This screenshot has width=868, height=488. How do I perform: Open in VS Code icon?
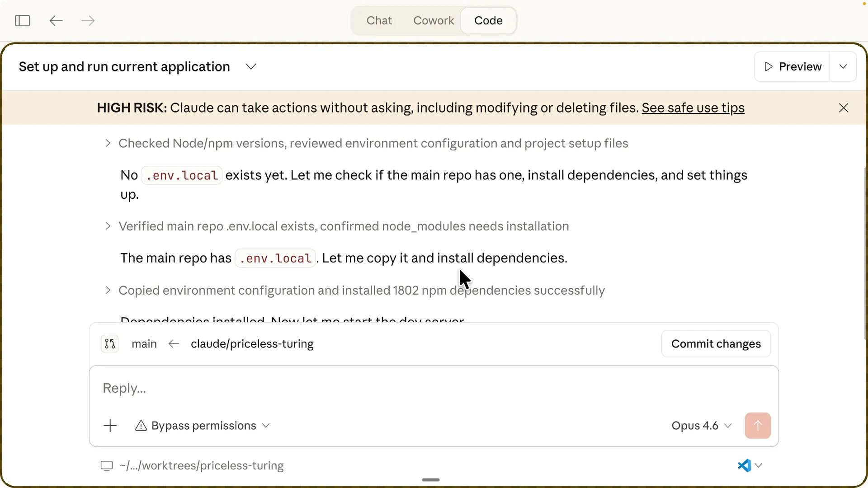coord(744,465)
